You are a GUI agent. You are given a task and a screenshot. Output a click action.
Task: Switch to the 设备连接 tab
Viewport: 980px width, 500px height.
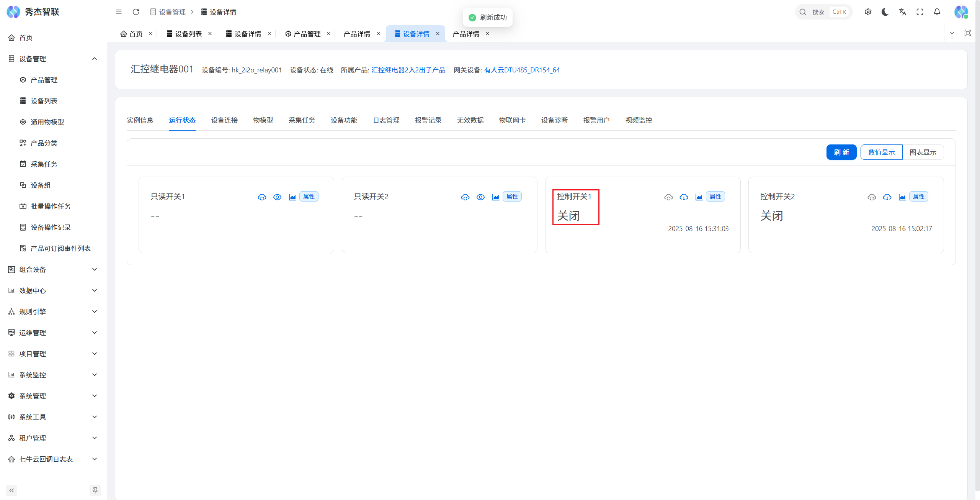[224, 120]
